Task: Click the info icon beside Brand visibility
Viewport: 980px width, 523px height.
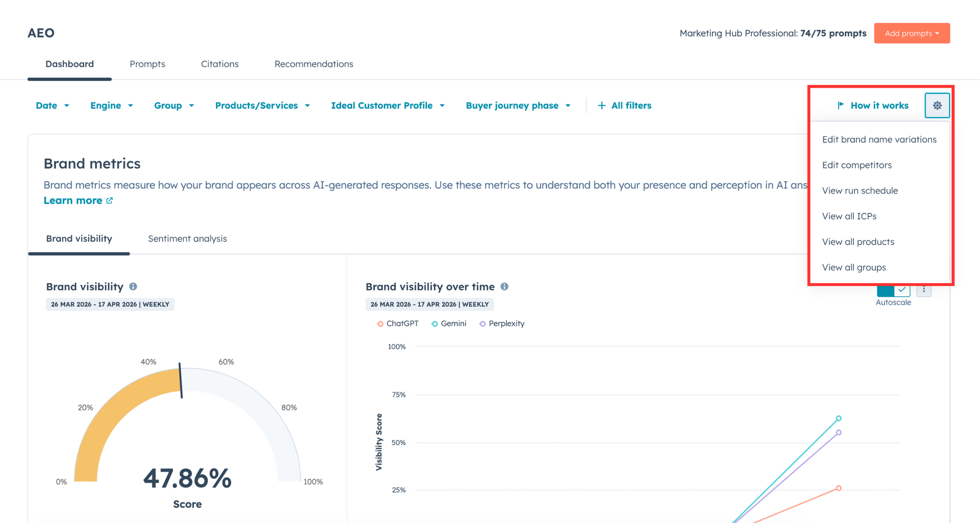Action: click(133, 287)
